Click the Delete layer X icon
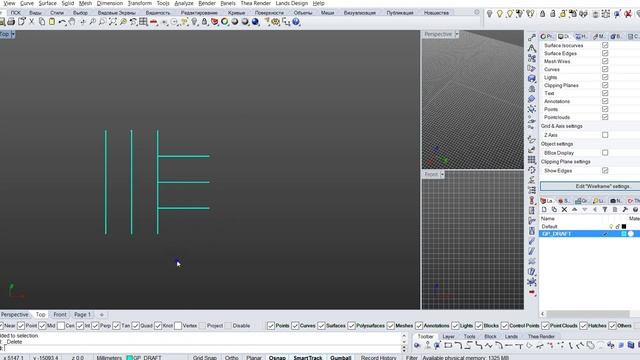 coord(564,209)
